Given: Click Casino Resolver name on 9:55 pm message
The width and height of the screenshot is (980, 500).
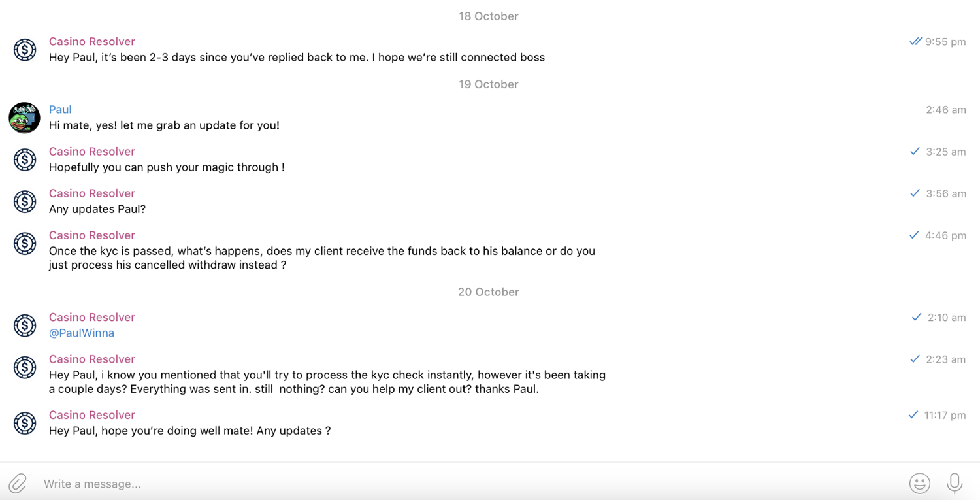Looking at the screenshot, I should [92, 42].
